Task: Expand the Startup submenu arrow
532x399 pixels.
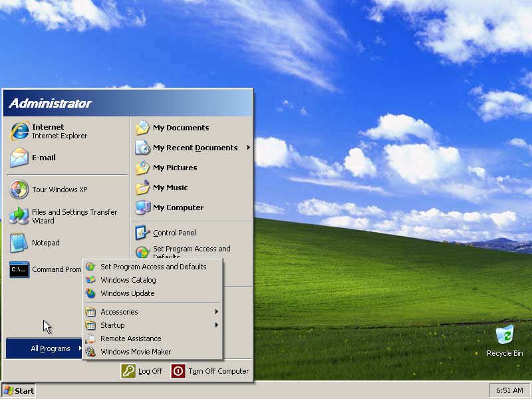Action: pos(217,325)
